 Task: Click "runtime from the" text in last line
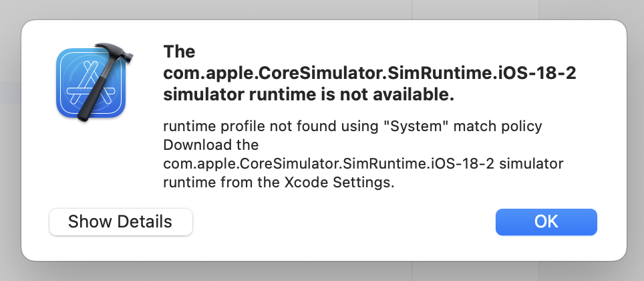pyautogui.click(x=221, y=183)
